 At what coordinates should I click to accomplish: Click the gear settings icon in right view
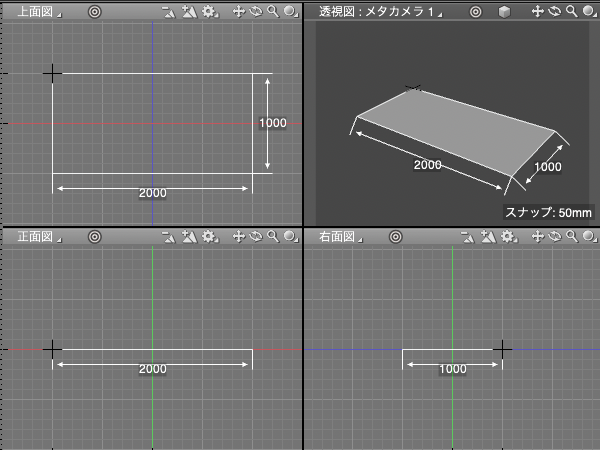[x=508, y=237]
